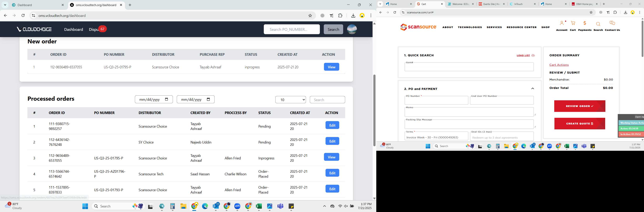
Task: Click the REVIEW ORDER button
Action: [580, 106]
